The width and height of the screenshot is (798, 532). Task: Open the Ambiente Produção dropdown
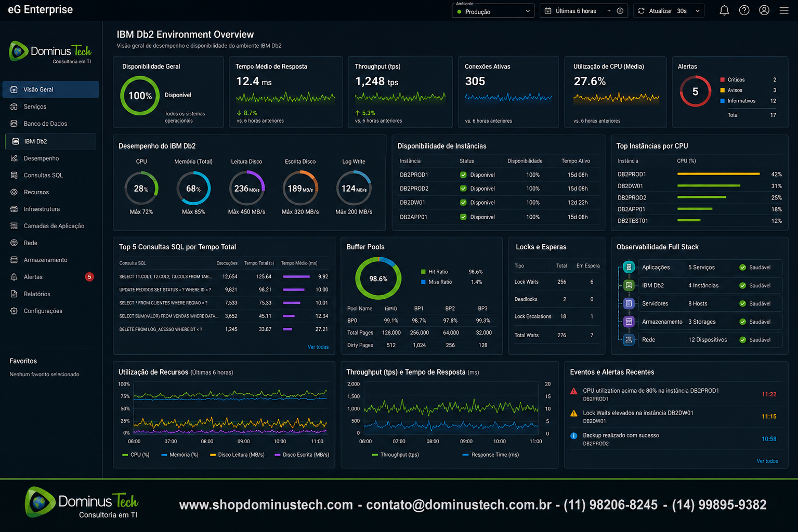[493, 11]
